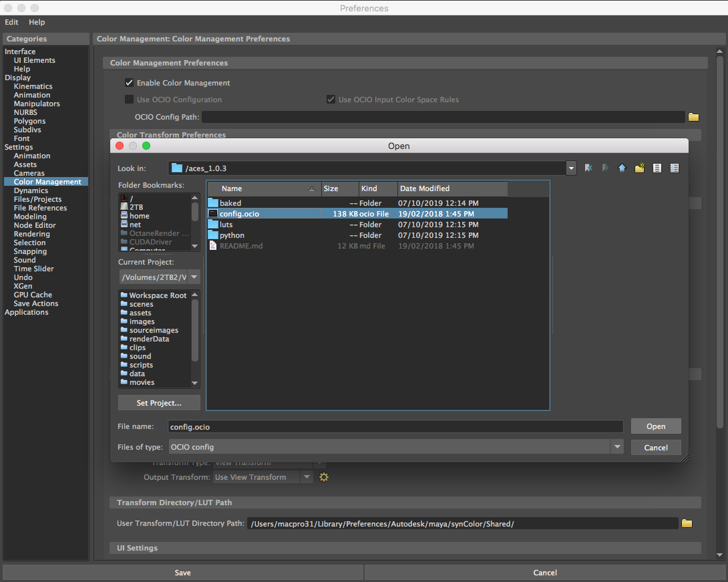
Task: Sort files by the Size column
Action: [340, 188]
